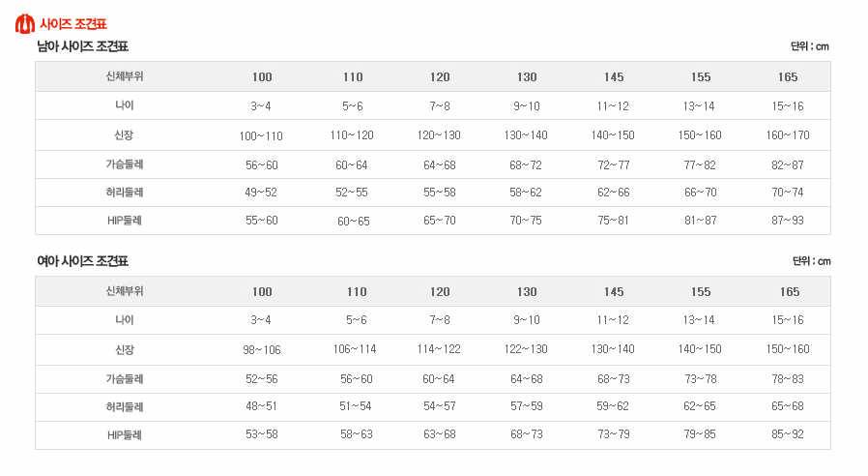Click the boys chest value 72~77

614,165
